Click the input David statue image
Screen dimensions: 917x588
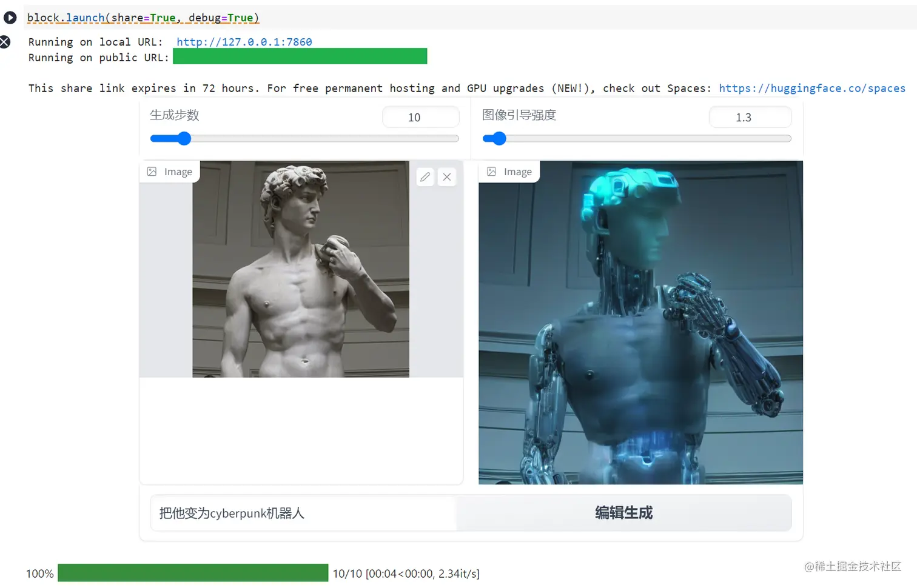(x=301, y=269)
